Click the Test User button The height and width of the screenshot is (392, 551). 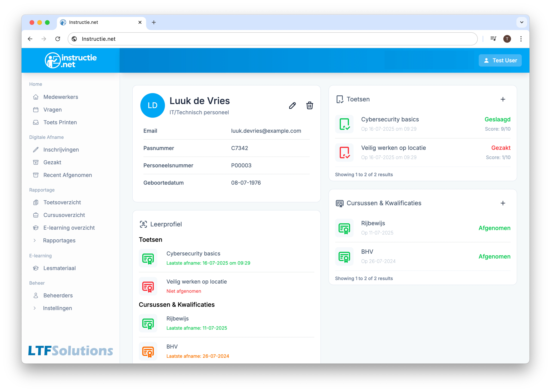tap(500, 60)
